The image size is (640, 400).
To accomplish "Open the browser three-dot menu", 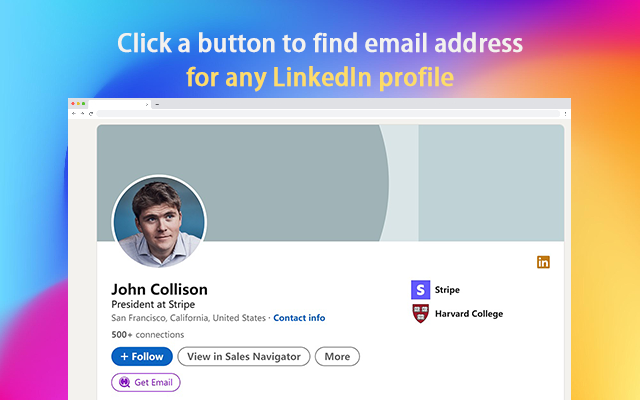I will 565,114.
